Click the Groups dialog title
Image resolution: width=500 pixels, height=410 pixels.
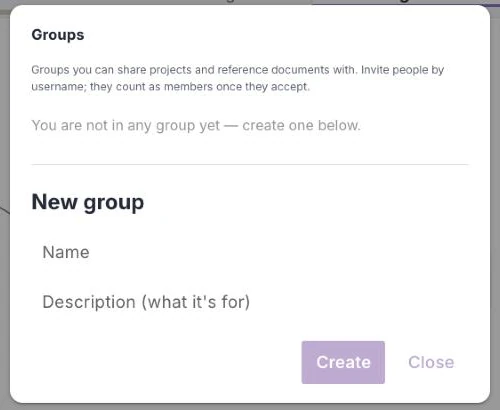(x=58, y=35)
